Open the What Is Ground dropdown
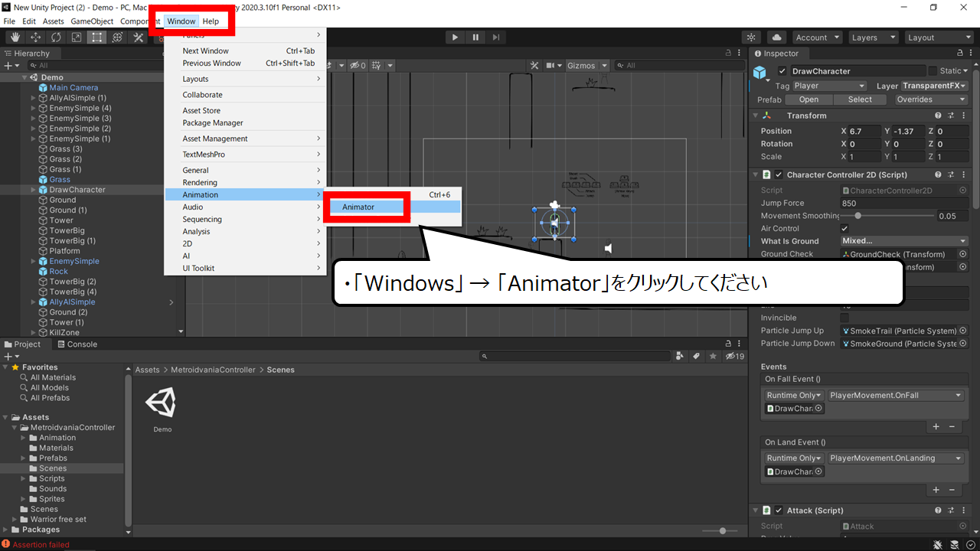 (x=903, y=241)
